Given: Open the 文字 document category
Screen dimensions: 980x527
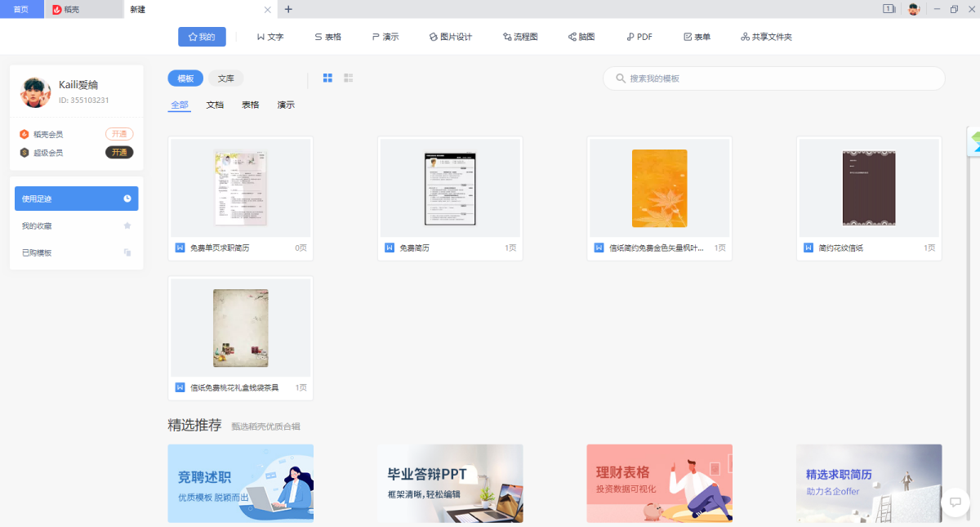Looking at the screenshot, I should tap(270, 37).
